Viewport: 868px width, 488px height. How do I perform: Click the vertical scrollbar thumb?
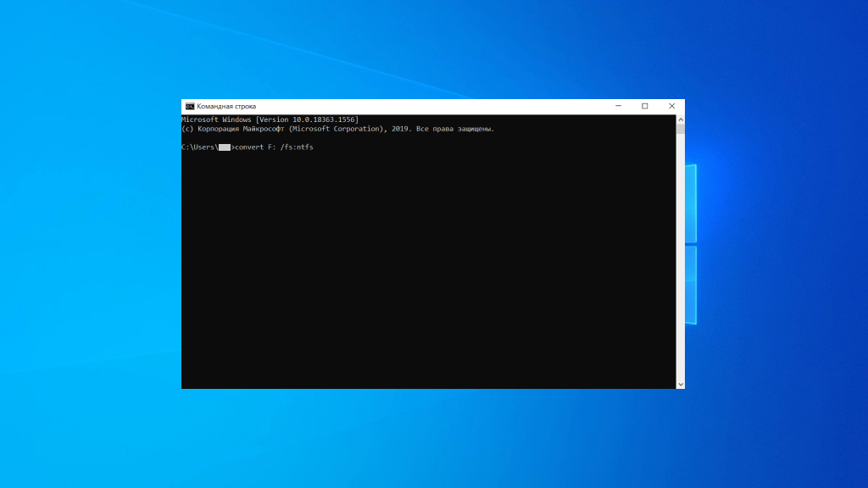680,129
